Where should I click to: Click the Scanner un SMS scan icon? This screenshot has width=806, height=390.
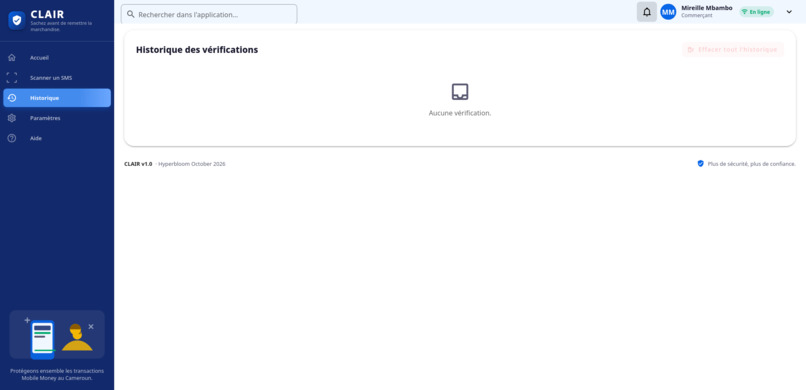point(12,78)
